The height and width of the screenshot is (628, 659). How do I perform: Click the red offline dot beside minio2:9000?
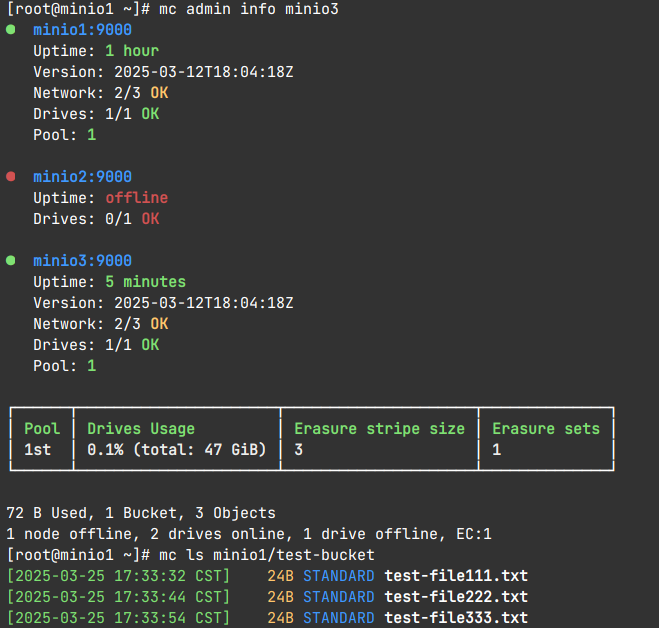pyautogui.click(x=11, y=176)
